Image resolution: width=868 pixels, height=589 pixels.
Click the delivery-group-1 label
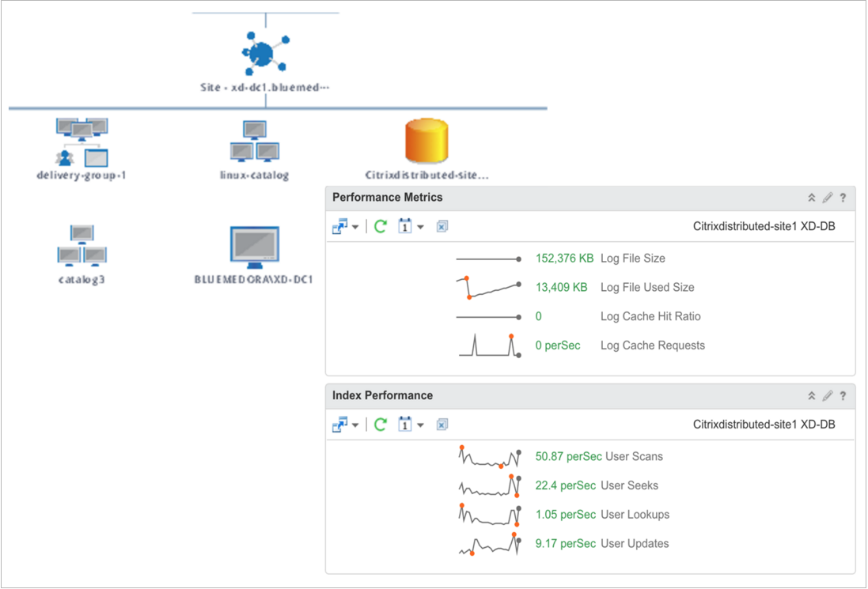point(81,176)
